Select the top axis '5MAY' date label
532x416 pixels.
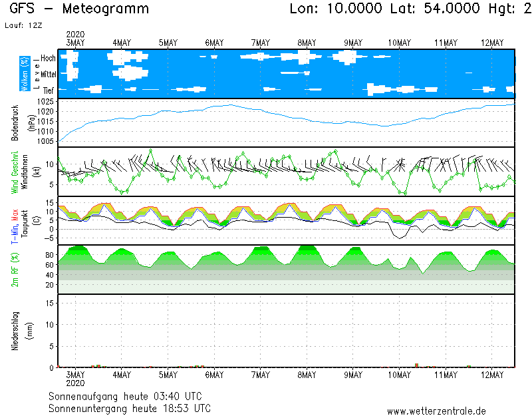pyautogui.click(x=168, y=43)
